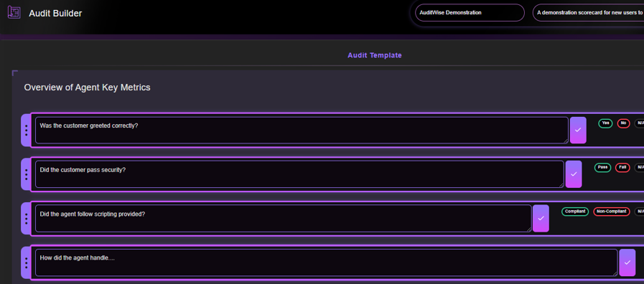
Task: Select the Yes answer option
Action: [x=605, y=123]
